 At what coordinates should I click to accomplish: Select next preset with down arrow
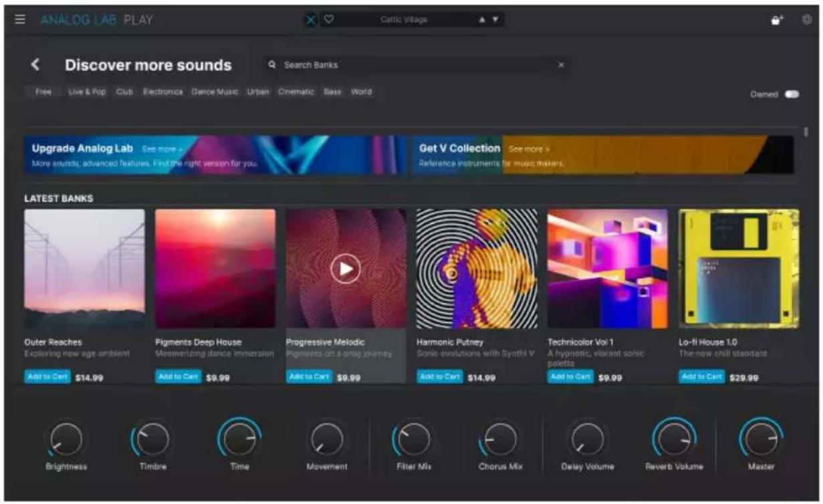tap(495, 20)
